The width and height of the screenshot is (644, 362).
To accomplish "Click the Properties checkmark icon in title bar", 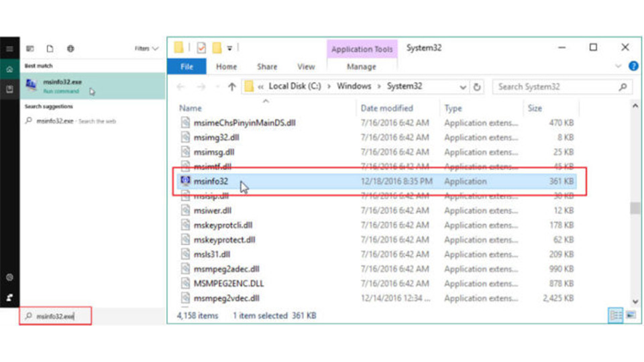I will (201, 48).
